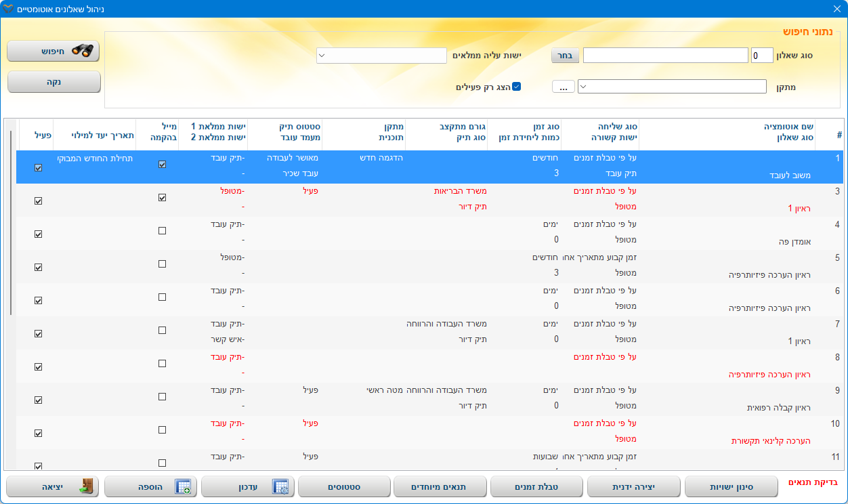This screenshot has height=504, width=848.
Task: Toggle מייל בהקמה checkbox in row 7
Action: point(162,331)
